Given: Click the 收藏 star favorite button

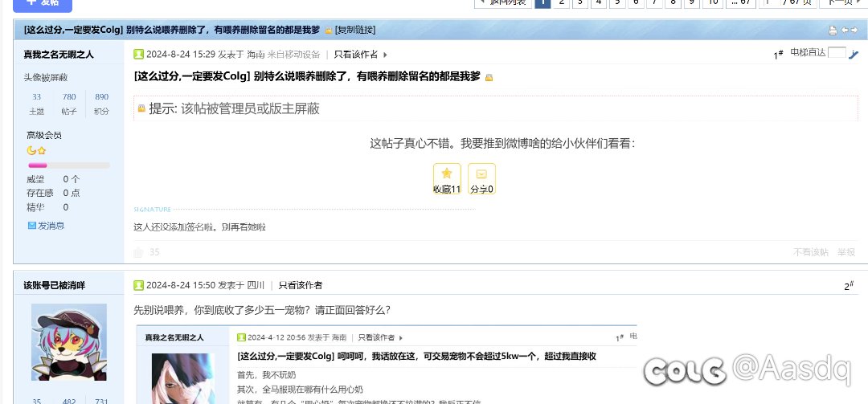Looking at the screenshot, I should [x=447, y=178].
